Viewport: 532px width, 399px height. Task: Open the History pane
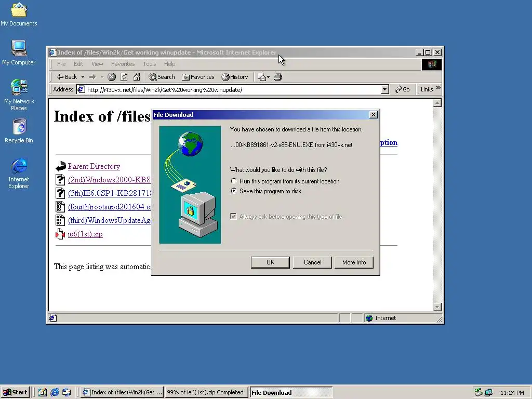pos(235,77)
